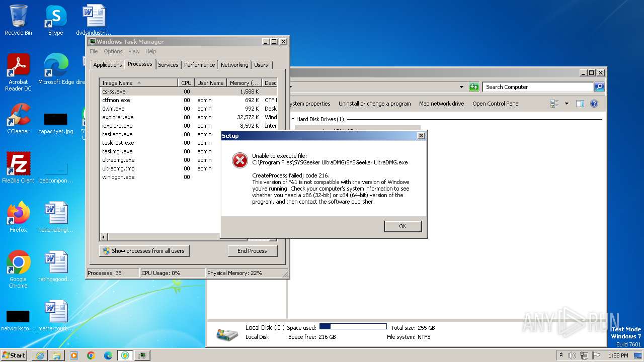This screenshot has height=362, width=644.
Task: Open the dvdsindustri Word document icon
Action: coord(94,20)
